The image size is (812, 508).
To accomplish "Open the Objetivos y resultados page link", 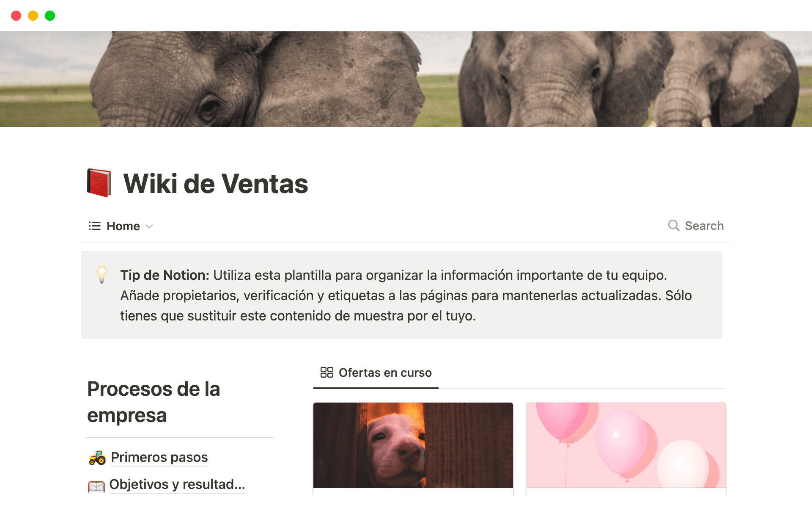I will (177, 484).
